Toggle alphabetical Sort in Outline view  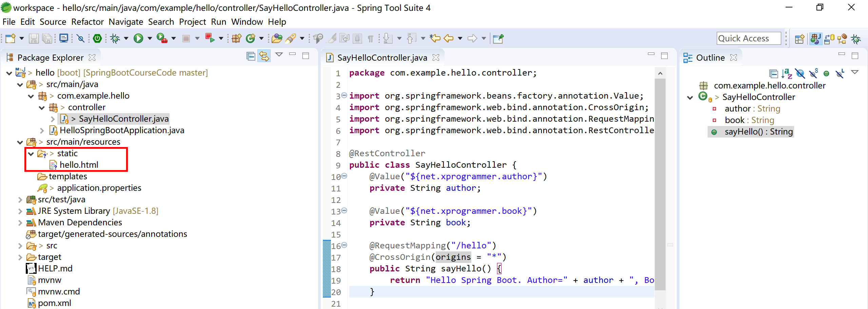(787, 74)
